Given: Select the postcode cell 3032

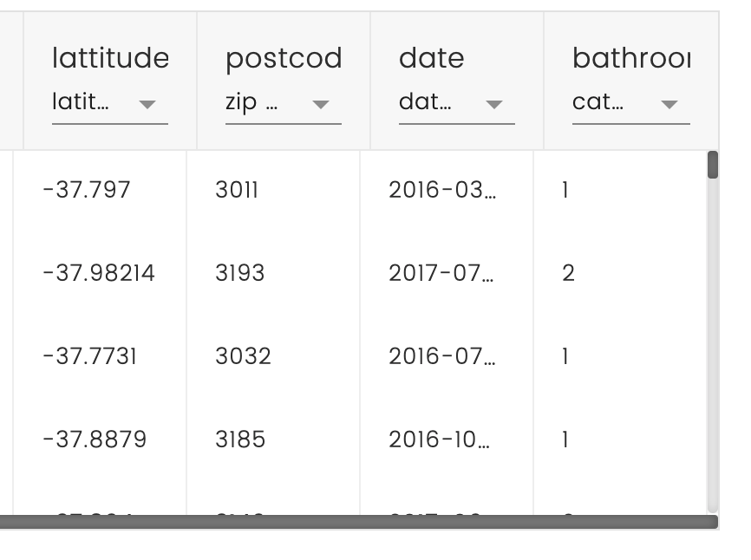Looking at the screenshot, I should [242, 355].
